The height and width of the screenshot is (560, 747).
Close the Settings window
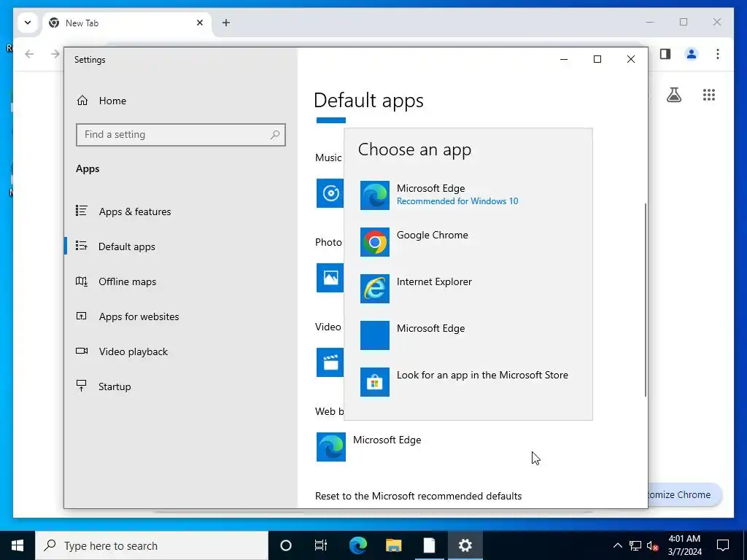point(631,59)
